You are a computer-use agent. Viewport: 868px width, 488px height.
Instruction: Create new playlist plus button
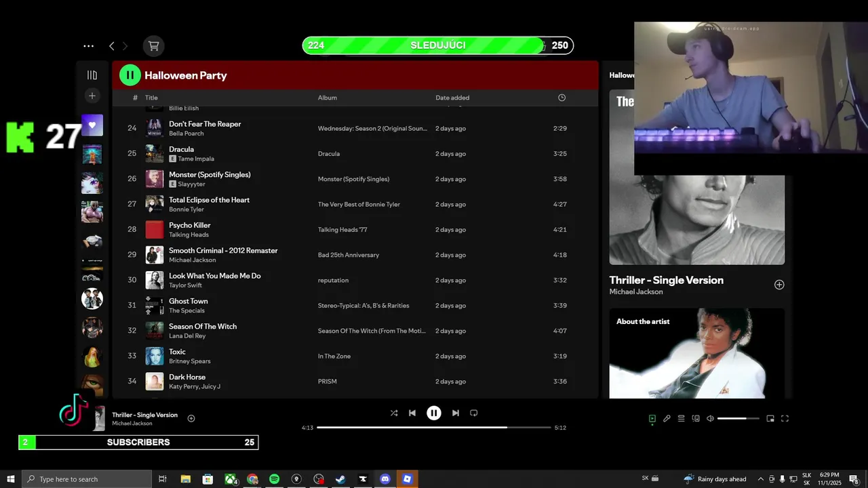click(92, 96)
